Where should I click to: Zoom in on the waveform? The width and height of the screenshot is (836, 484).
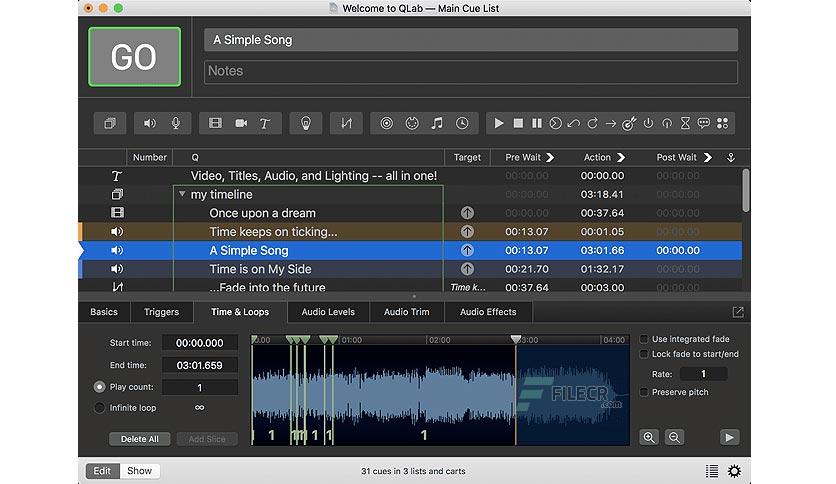click(x=649, y=438)
